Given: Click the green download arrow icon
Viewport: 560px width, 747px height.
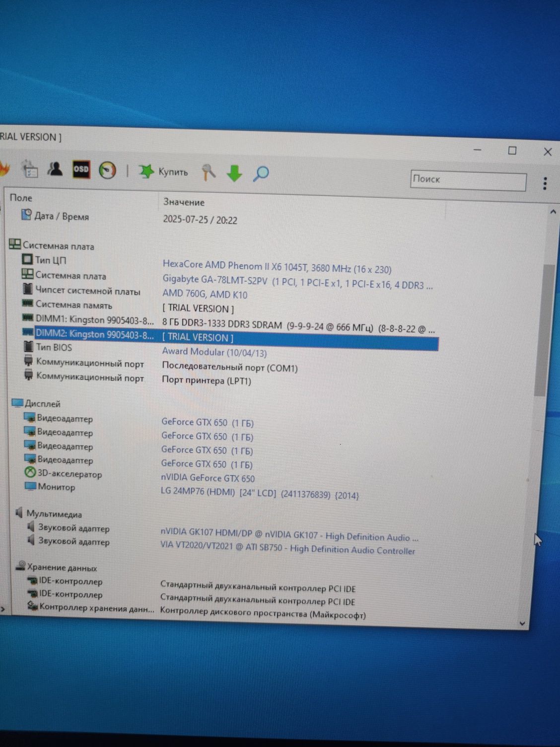Looking at the screenshot, I should 234,173.
